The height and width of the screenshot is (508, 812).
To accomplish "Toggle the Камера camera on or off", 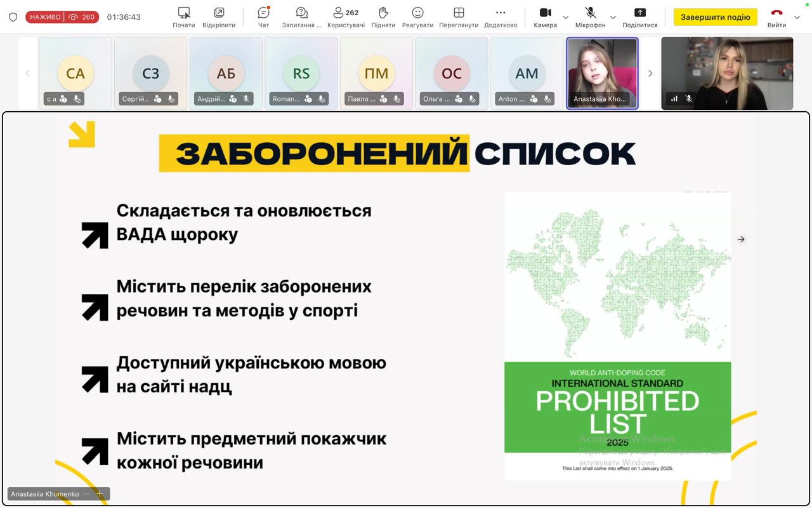I will click(x=545, y=17).
